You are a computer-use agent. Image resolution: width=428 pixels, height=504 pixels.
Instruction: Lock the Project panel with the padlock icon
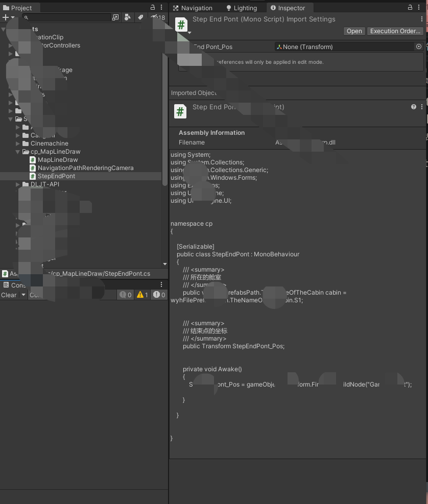pos(153,7)
